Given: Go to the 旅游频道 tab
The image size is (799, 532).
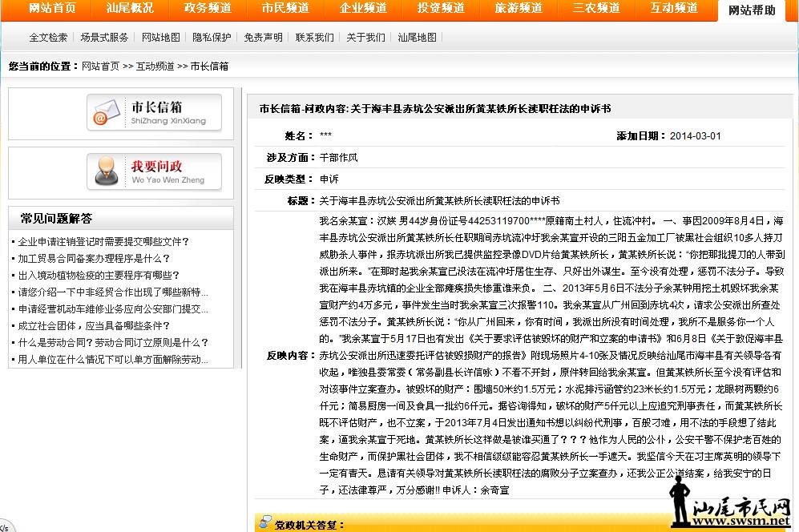Looking at the screenshot, I should (x=519, y=9).
